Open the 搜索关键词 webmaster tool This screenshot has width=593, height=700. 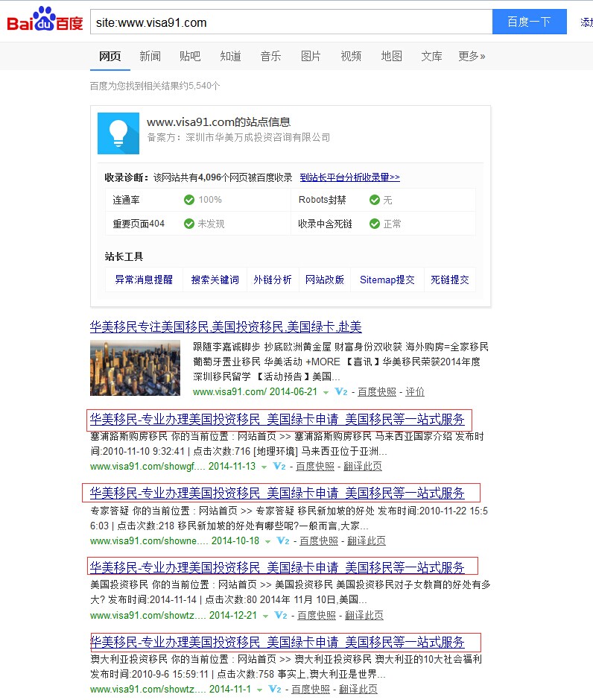click(x=215, y=280)
